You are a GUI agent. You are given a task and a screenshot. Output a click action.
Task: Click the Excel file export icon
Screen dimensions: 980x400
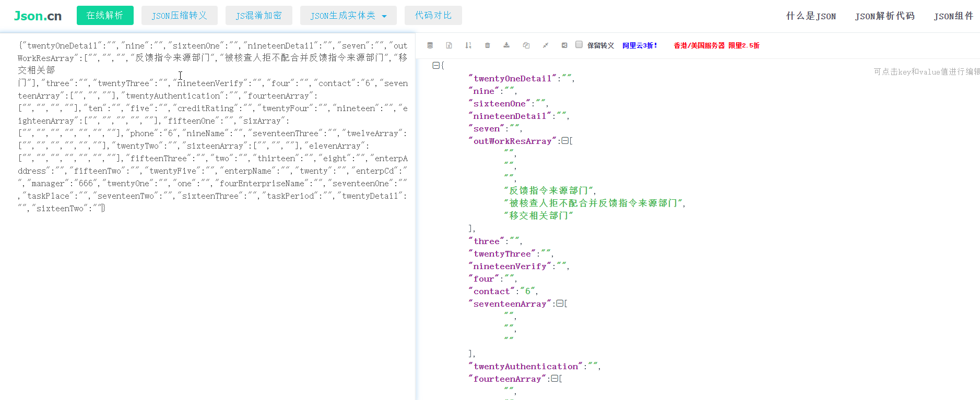(x=449, y=45)
